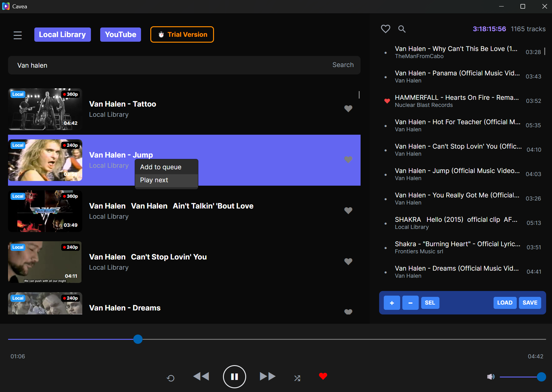Favorite the song Van Halen - Tattoo
The height and width of the screenshot is (392, 552).
pos(348,109)
